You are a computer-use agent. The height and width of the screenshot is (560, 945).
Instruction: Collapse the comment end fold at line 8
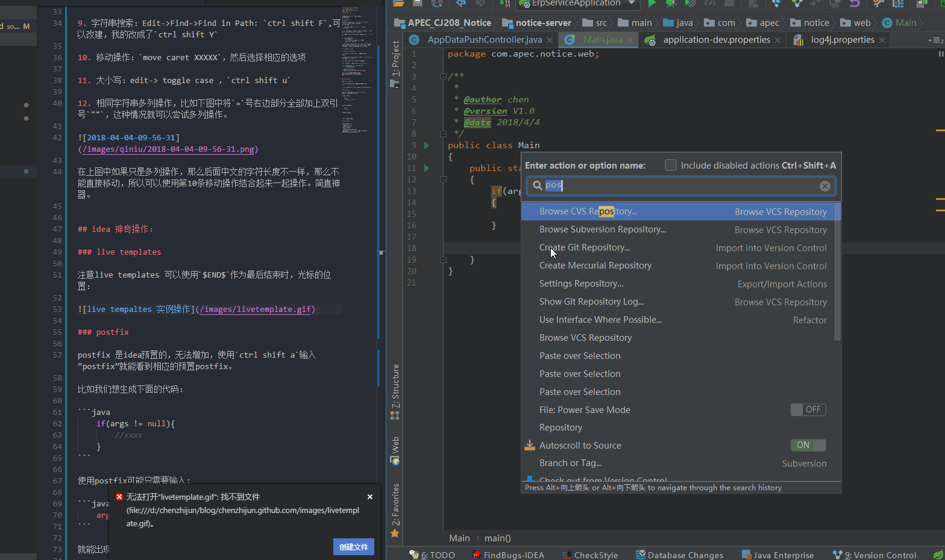[443, 134]
